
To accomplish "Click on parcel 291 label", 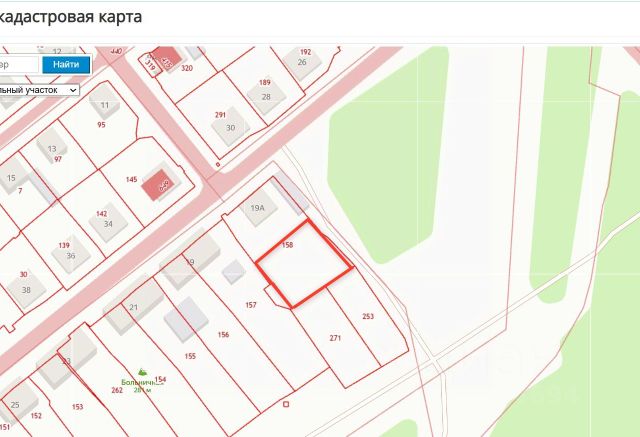I will pyautogui.click(x=220, y=115).
